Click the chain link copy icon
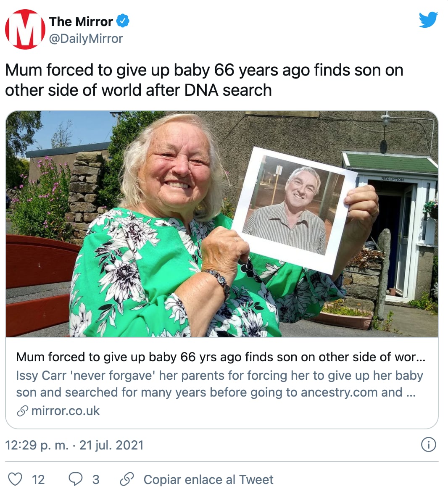The height and width of the screenshot is (489, 448). pyautogui.click(x=126, y=479)
